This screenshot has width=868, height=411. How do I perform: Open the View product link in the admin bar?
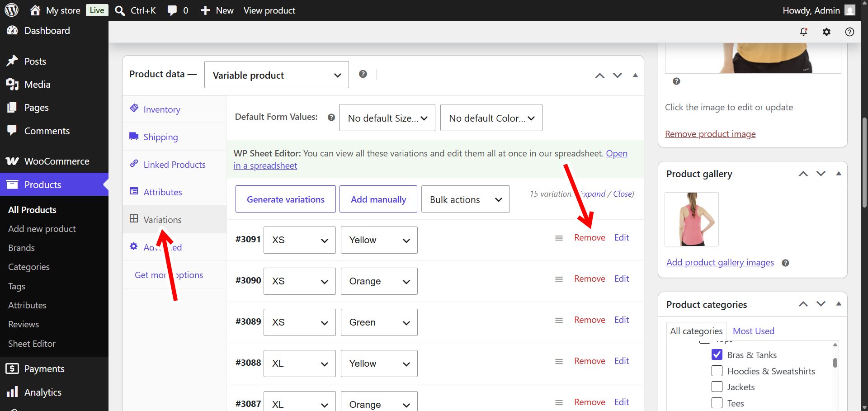pyautogui.click(x=269, y=10)
